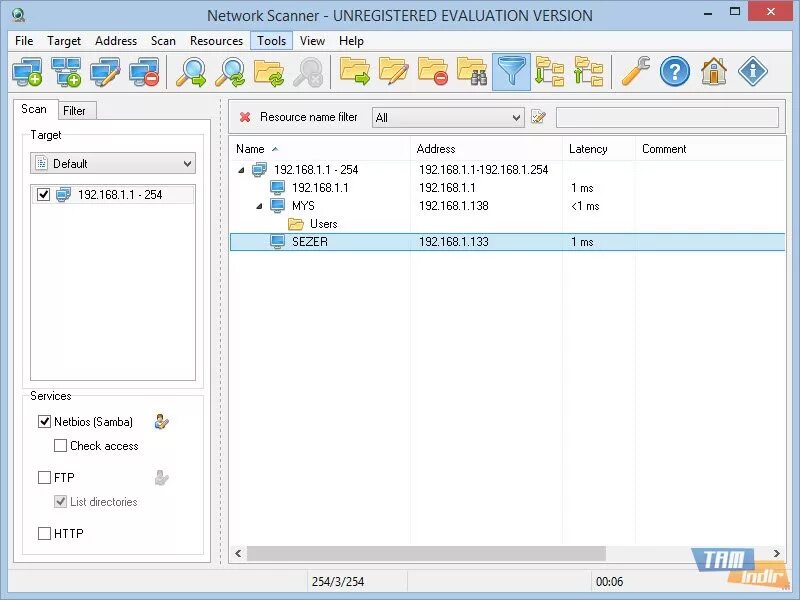Switch to the Scan tab

click(34, 109)
